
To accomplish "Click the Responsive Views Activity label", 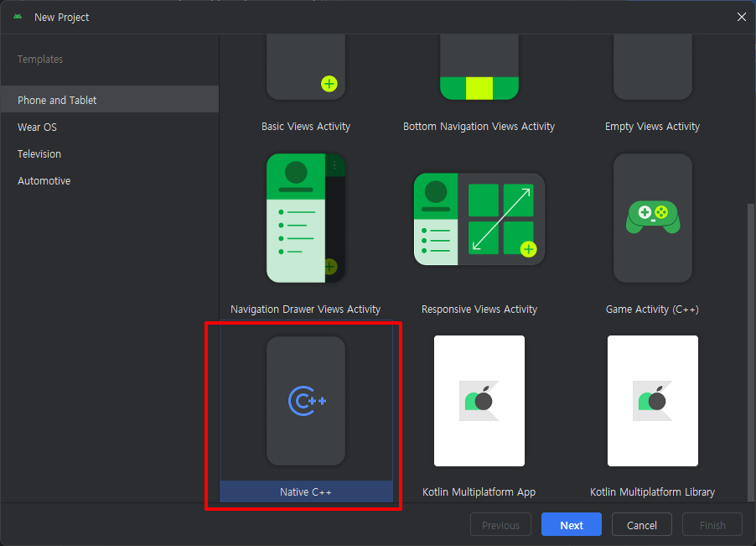I will tap(479, 309).
